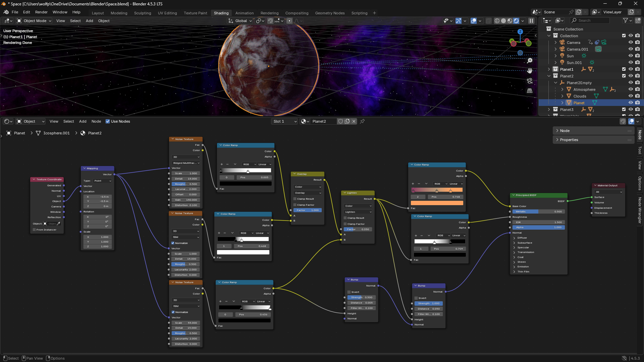Viewport: 644px width, 362px height.
Task: Switch to the Geometry Nodes workspace tab
Action: 329,13
